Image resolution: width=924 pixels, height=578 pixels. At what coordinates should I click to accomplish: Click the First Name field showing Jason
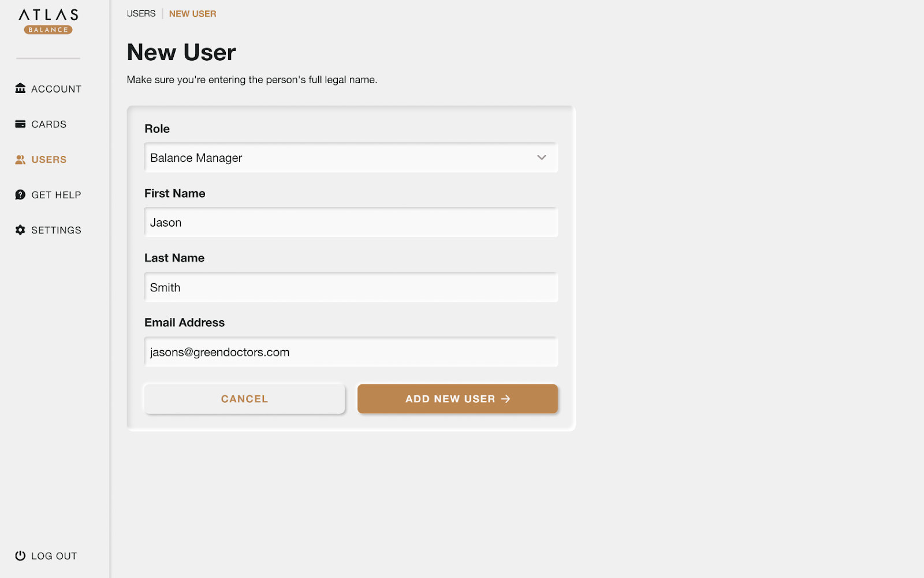tap(351, 222)
